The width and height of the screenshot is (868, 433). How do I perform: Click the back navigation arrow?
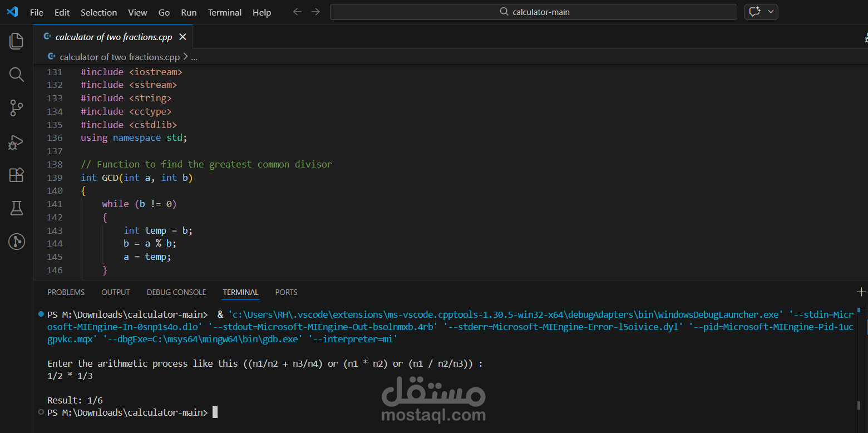click(x=297, y=11)
